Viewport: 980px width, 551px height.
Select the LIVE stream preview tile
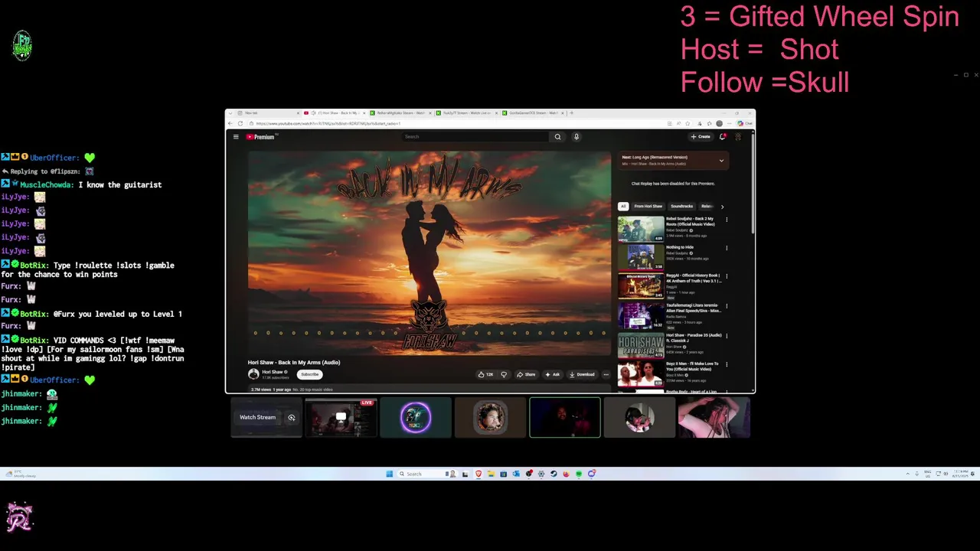click(x=341, y=417)
